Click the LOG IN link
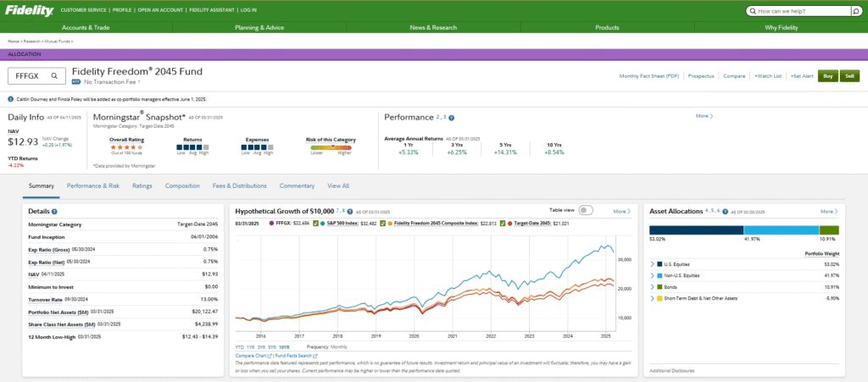 (x=248, y=10)
